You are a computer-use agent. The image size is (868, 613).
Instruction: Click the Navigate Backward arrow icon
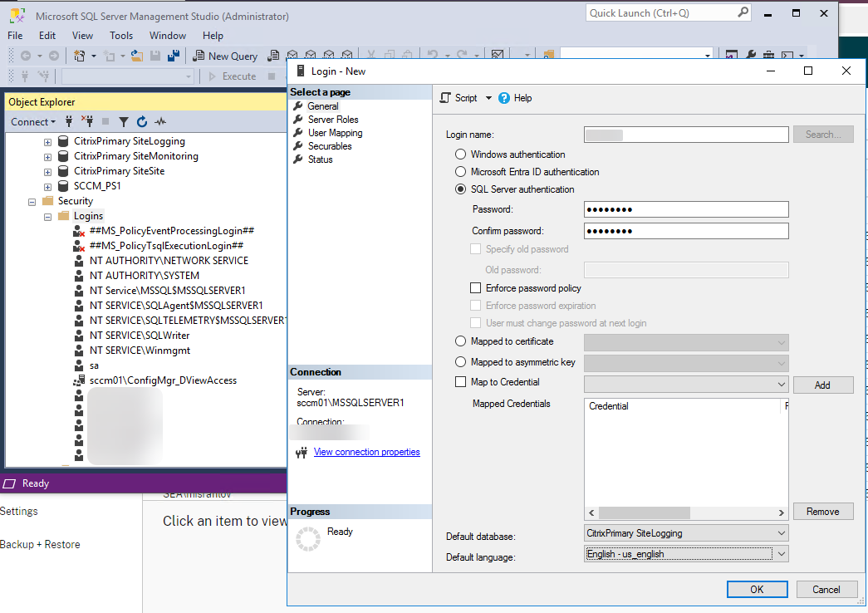point(26,56)
